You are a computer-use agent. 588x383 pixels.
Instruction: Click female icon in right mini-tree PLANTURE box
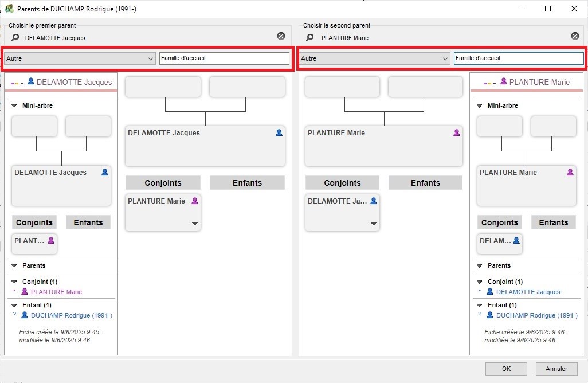[x=570, y=172]
